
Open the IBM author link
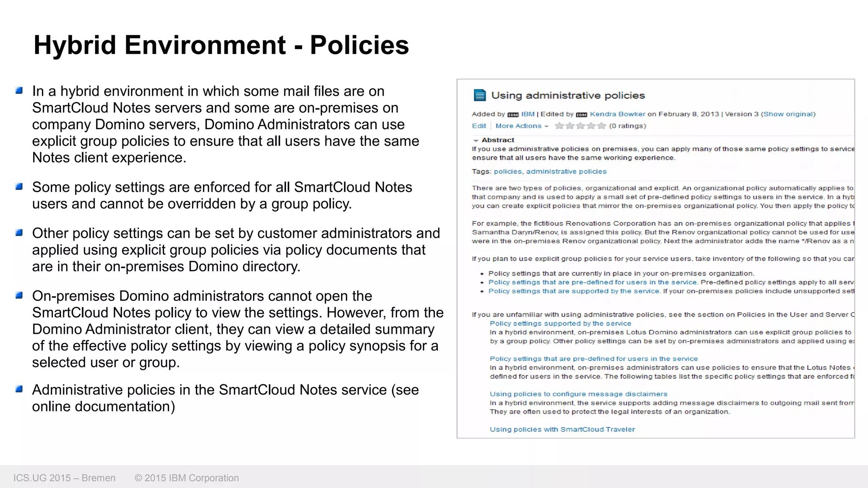click(x=528, y=114)
